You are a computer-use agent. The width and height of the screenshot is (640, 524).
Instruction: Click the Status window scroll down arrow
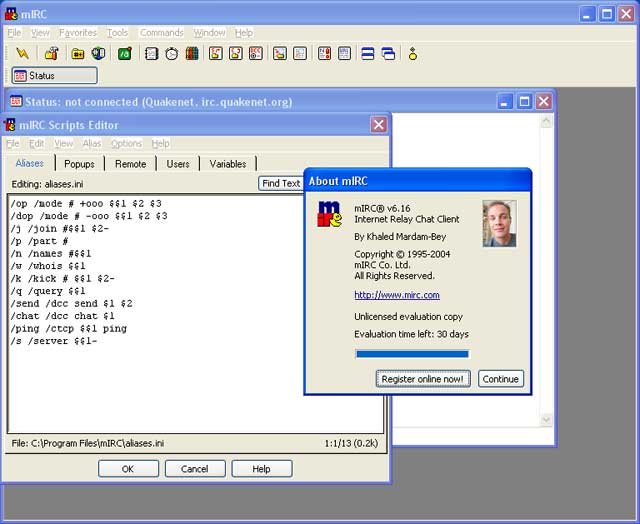click(547, 420)
